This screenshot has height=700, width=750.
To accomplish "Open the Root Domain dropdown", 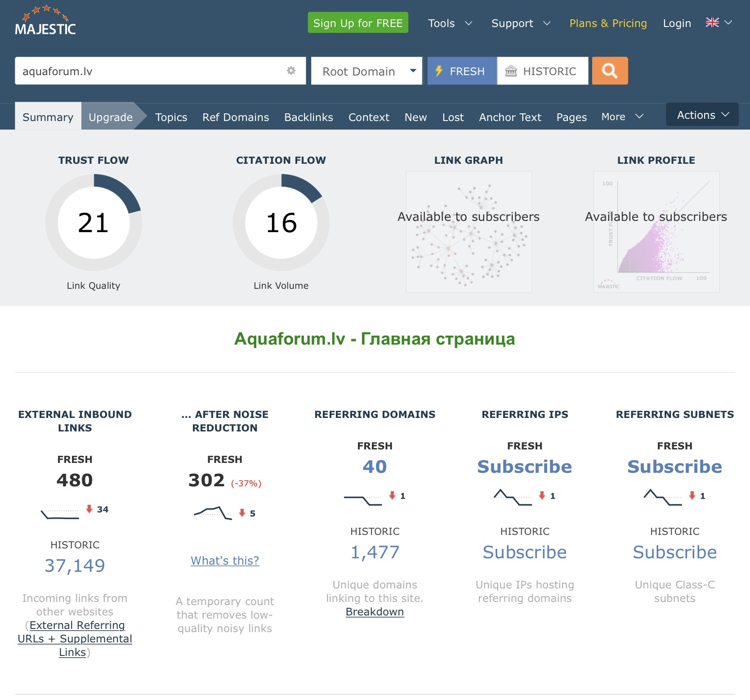I will tap(366, 71).
